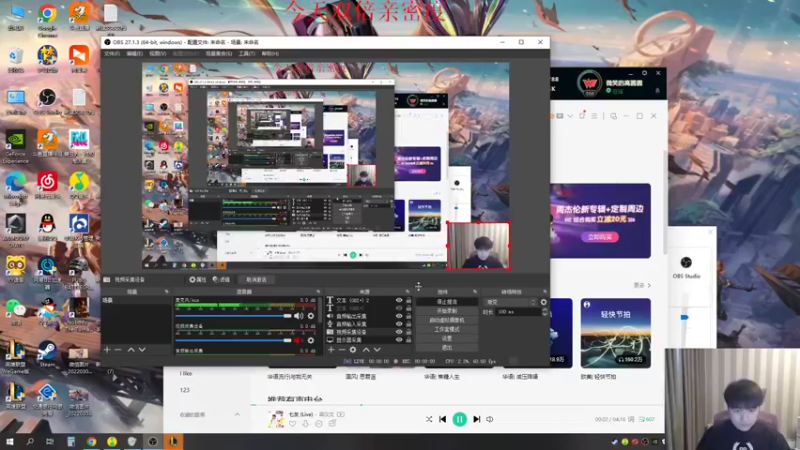Image resolution: width=800 pixels, height=450 pixels.
Task: Hide display capture source eye icon
Action: (x=399, y=340)
